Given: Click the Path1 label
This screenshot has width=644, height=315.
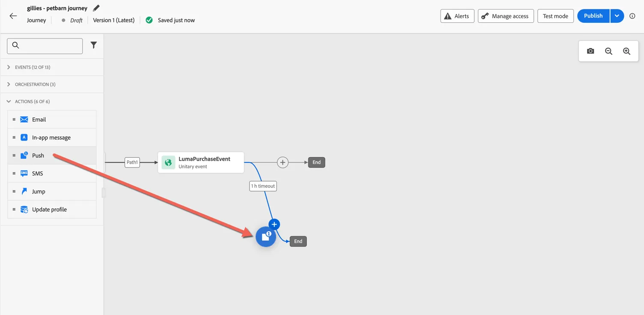Looking at the screenshot, I should [x=132, y=162].
